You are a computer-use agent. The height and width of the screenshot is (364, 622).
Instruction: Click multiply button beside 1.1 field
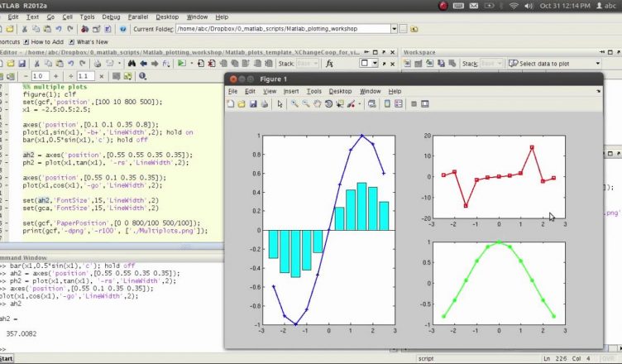tap(101, 76)
